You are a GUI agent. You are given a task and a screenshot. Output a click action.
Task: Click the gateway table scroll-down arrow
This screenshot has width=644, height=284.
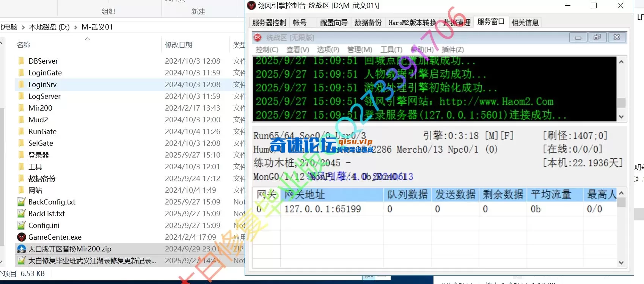point(621,262)
